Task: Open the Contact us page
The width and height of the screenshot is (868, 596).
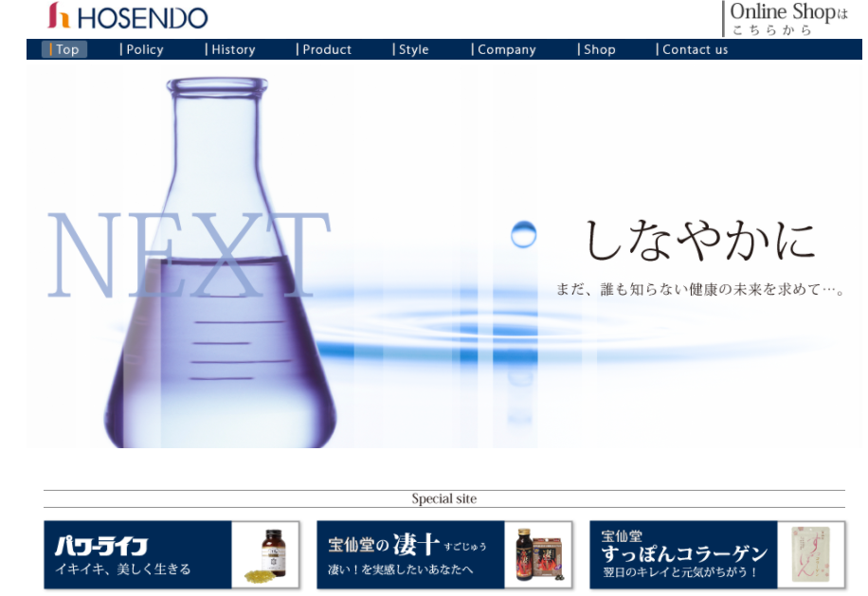Action: [692, 49]
